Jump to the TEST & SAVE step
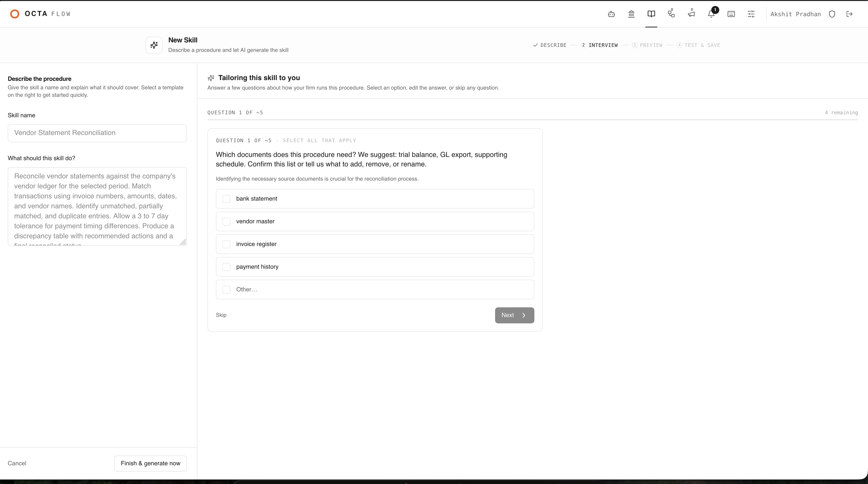Screen dimensions: 868x484 pyautogui.click(x=698, y=45)
